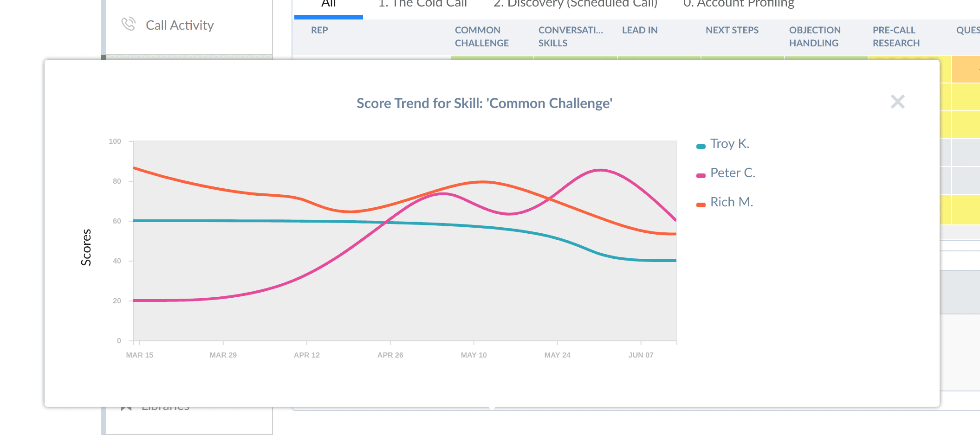Click the APR 12 x-axis date label
The image size is (980, 435).
pyautogui.click(x=306, y=355)
